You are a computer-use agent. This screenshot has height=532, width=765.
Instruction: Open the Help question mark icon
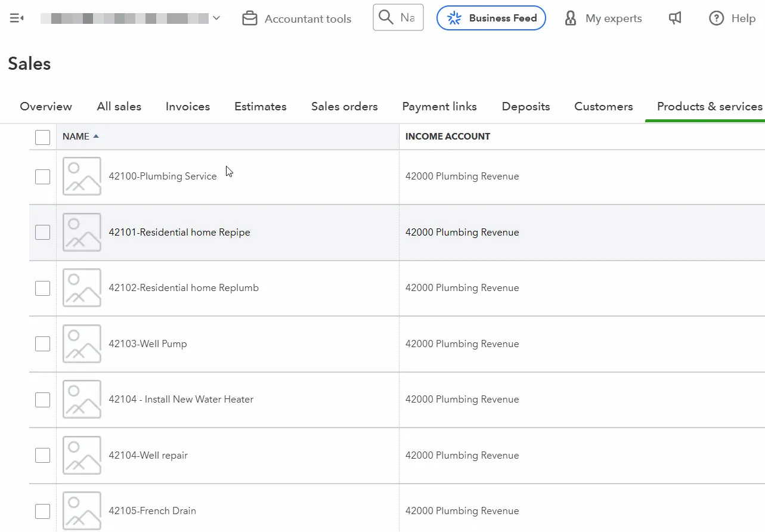[716, 18]
